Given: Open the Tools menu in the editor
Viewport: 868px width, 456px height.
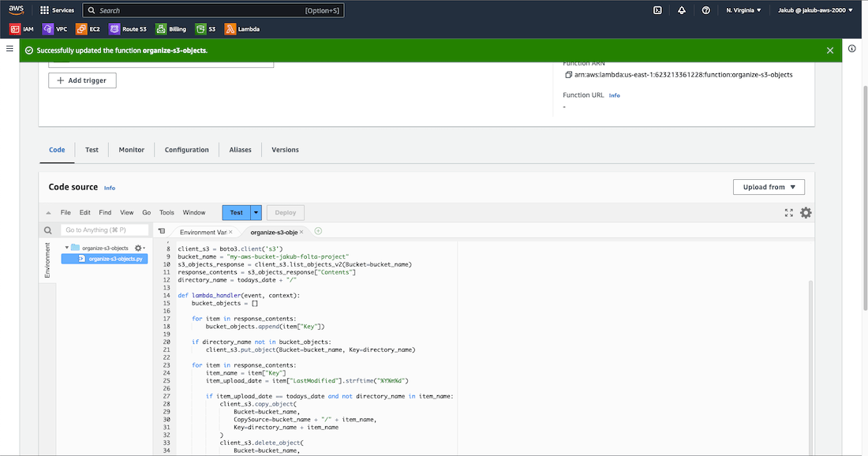Looking at the screenshot, I should (166, 212).
